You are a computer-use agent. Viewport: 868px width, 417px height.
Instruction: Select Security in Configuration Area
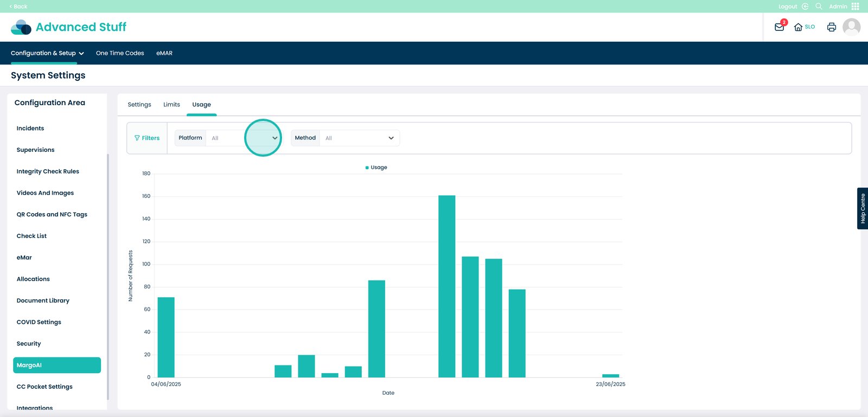(x=29, y=344)
